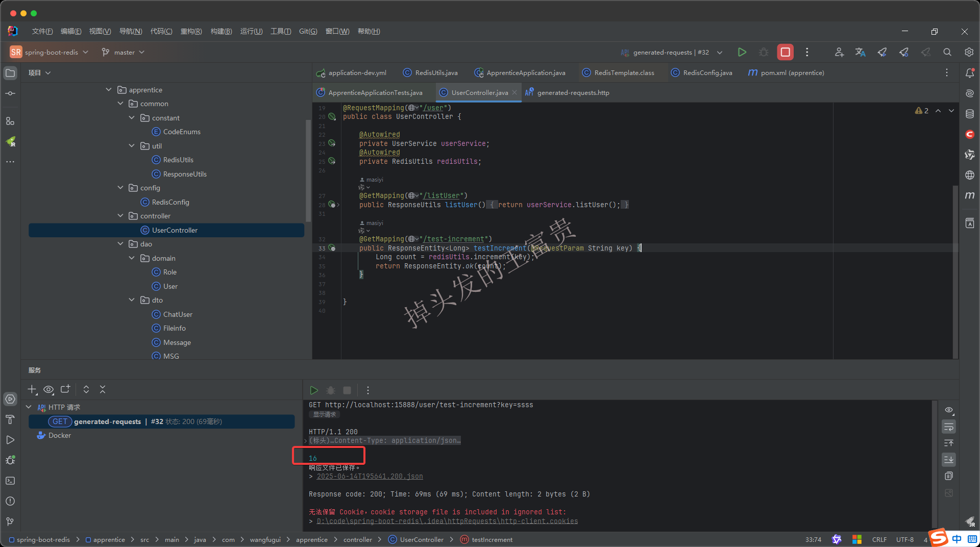
Task: Open the master branch dropdown
Action: [x=123, y=52]
